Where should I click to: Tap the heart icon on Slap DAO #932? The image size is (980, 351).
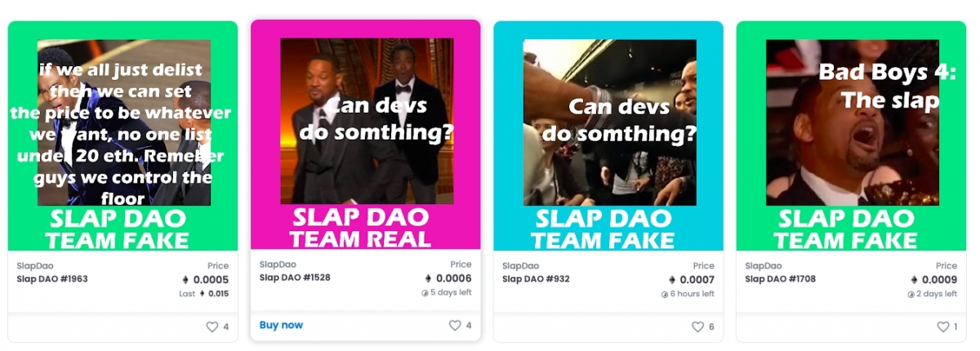(697, 327)
